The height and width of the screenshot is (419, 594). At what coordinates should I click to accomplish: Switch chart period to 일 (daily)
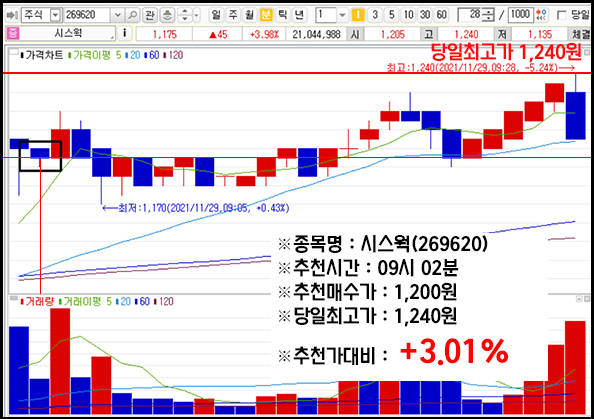(x=216, y=15)
